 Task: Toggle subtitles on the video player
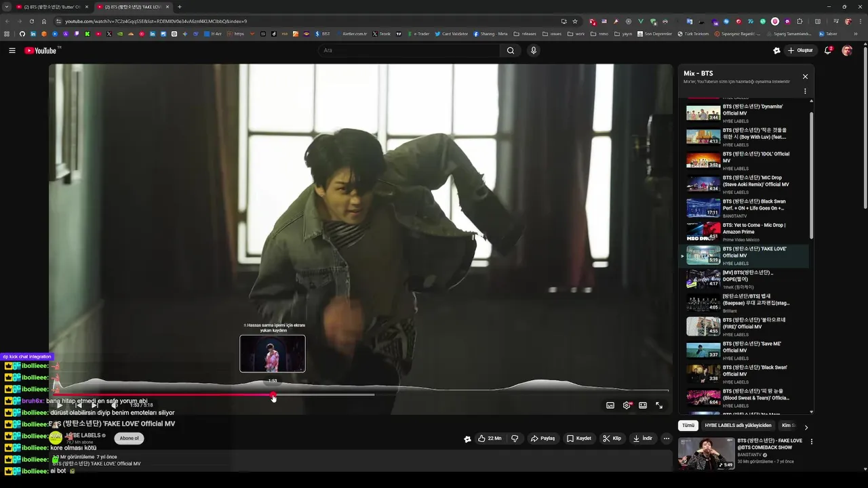tap(610, 405)
